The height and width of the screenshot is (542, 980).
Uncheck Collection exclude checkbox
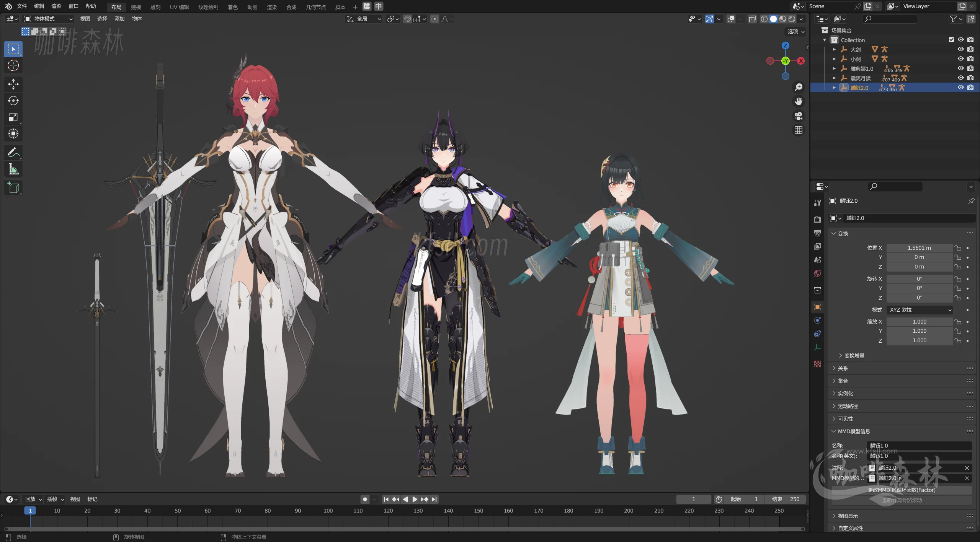951,40
